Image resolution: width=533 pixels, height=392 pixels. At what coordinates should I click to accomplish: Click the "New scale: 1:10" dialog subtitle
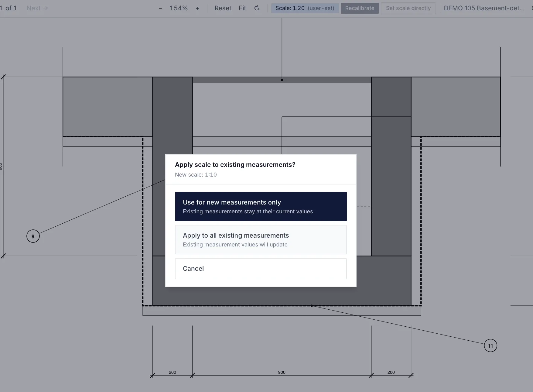pos(196,175)
